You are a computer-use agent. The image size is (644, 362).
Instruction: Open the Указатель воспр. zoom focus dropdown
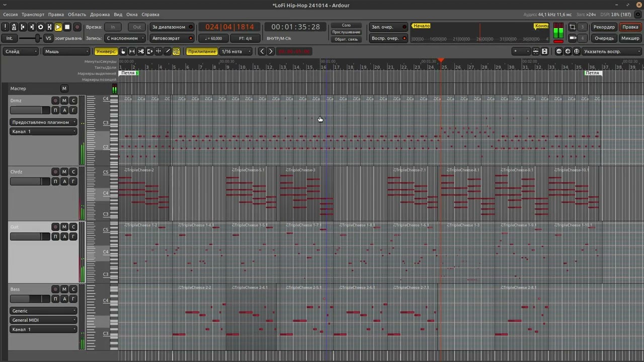(x=612, y=51)
